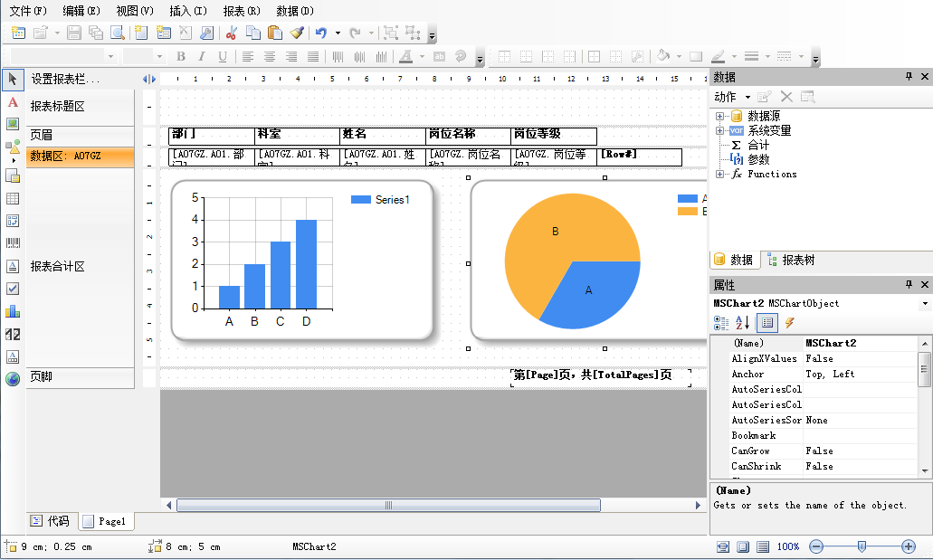Switch to the 报表树 tab

click(x=791, y=260)
